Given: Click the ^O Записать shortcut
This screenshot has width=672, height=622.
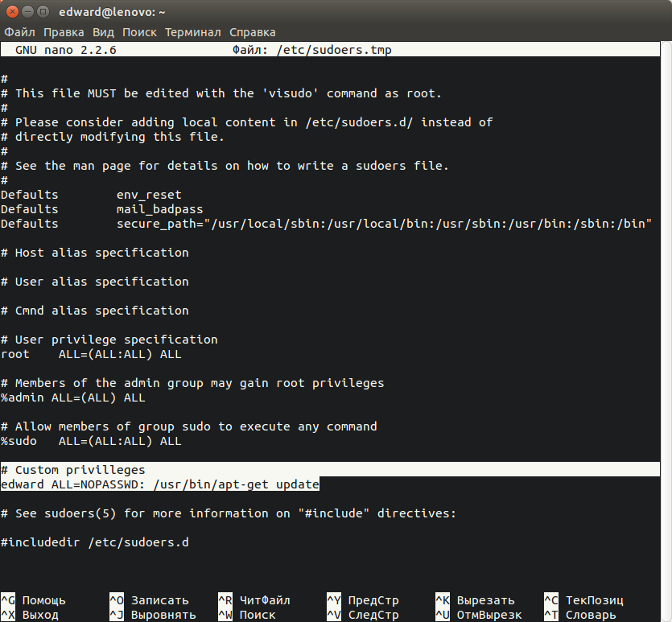Looking at the screenshot, I should coord(149,600).
